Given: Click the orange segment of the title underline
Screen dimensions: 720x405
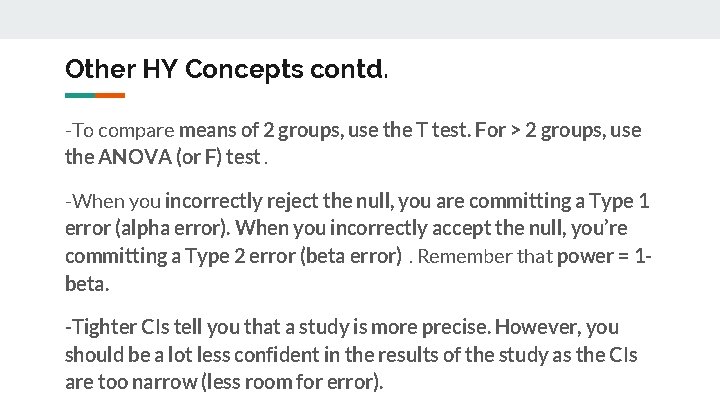Looking at the screenshot, I should pyautogui.click(x=110, y=96).
